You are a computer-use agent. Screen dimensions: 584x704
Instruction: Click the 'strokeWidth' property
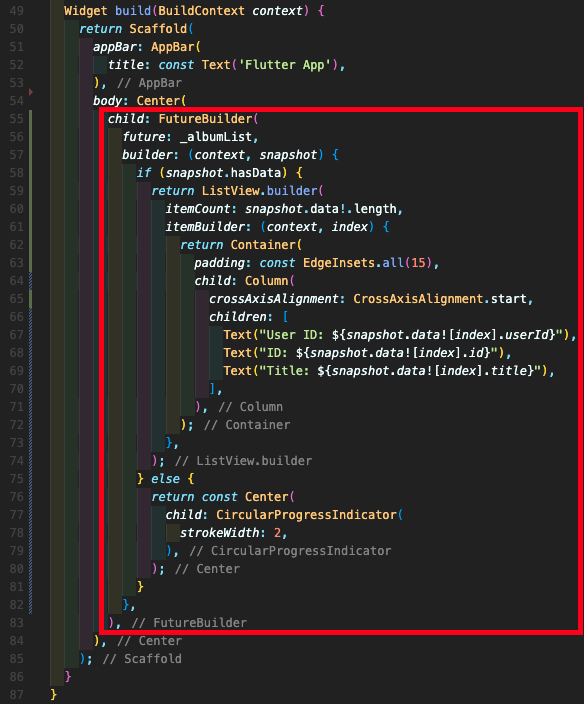pyautogui.click(x=220, y=532)
